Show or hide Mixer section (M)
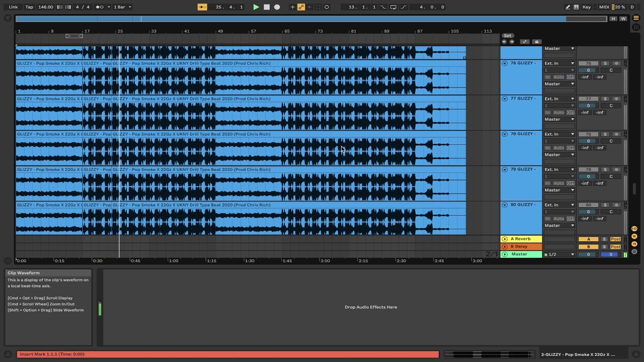 pos(634,244)
